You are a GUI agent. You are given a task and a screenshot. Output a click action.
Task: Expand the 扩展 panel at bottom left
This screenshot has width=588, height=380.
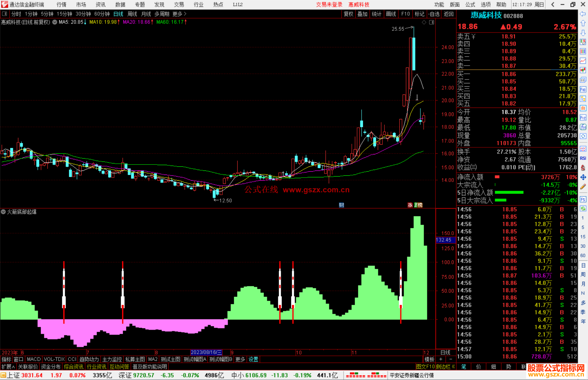click(8, 367)
